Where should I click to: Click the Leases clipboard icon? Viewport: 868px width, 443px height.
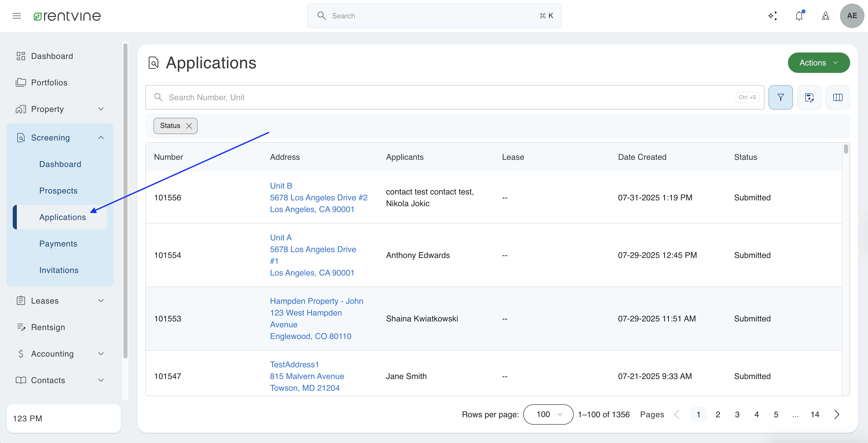[x=21, y=301]
